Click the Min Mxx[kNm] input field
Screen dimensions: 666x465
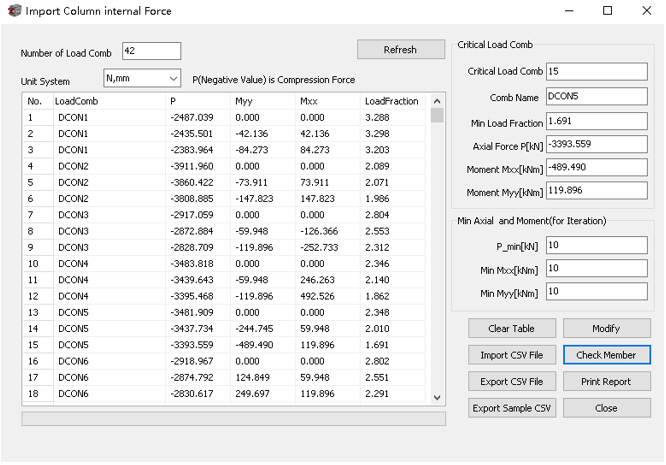pyautogui.click(x=596, y=268)
